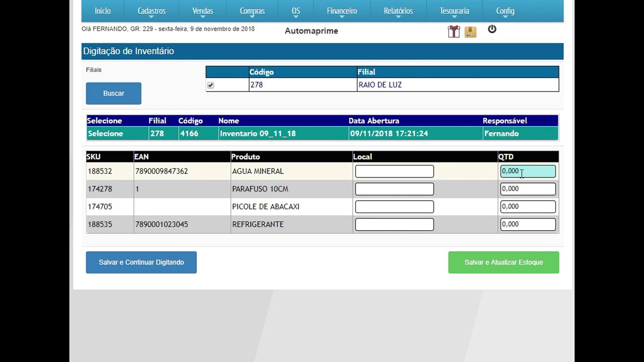Click the filial name RAIO DE LUZ
This screenshot has width=644, height=362.
[x=380, y=85]
